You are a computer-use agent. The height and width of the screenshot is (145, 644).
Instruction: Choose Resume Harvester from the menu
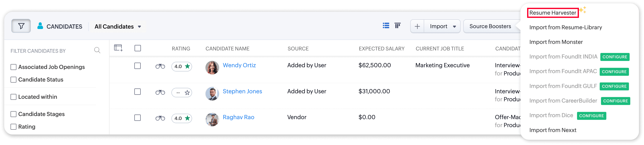(553, 13)
